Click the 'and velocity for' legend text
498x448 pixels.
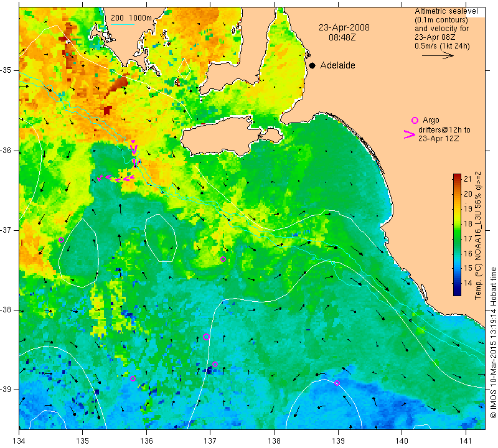[441, 29]
